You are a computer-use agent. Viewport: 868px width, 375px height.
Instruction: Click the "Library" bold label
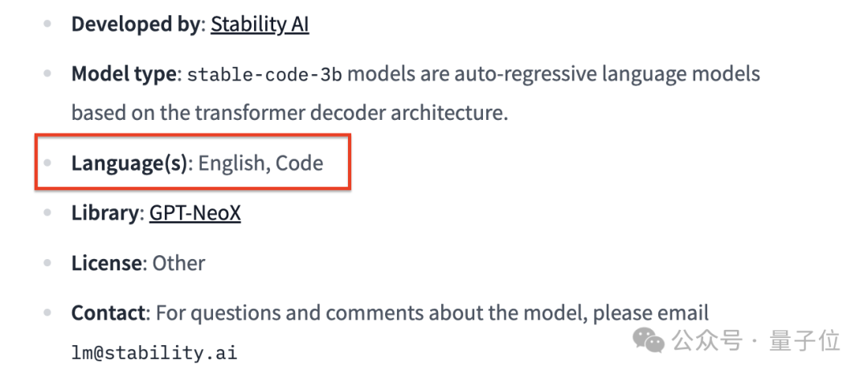coord(104,213)
